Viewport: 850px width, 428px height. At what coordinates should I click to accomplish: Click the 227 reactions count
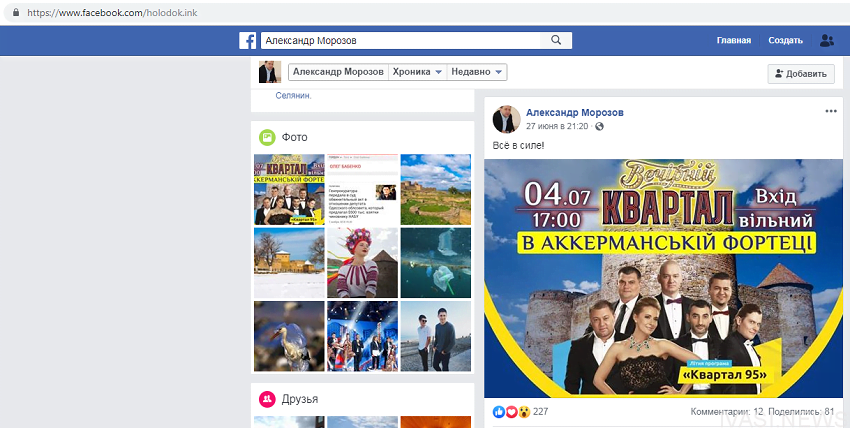pyautogui.click(x=540, y=412)
